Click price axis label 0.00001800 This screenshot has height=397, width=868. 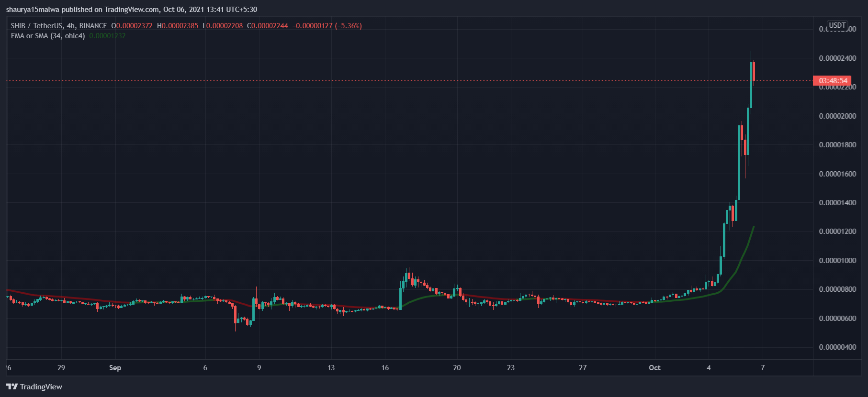[837, 145]
